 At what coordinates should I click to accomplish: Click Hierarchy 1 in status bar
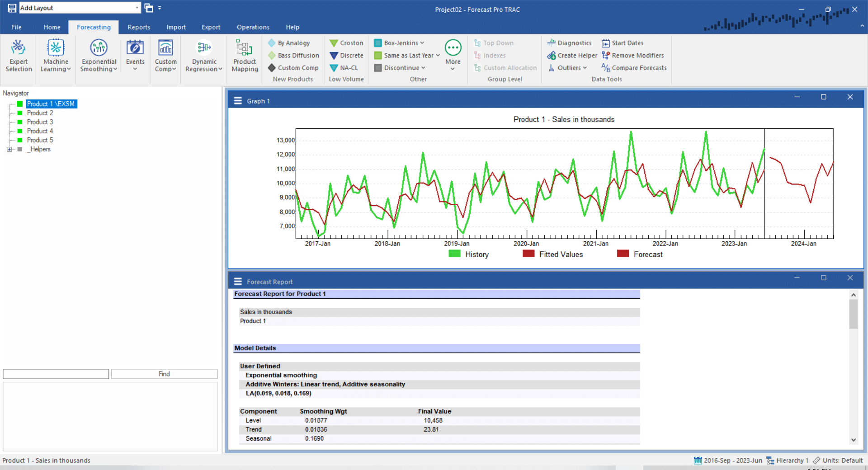point(787,460)
